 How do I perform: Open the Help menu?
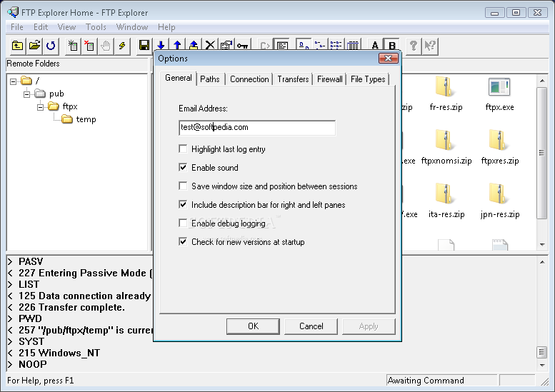point(166,27)
